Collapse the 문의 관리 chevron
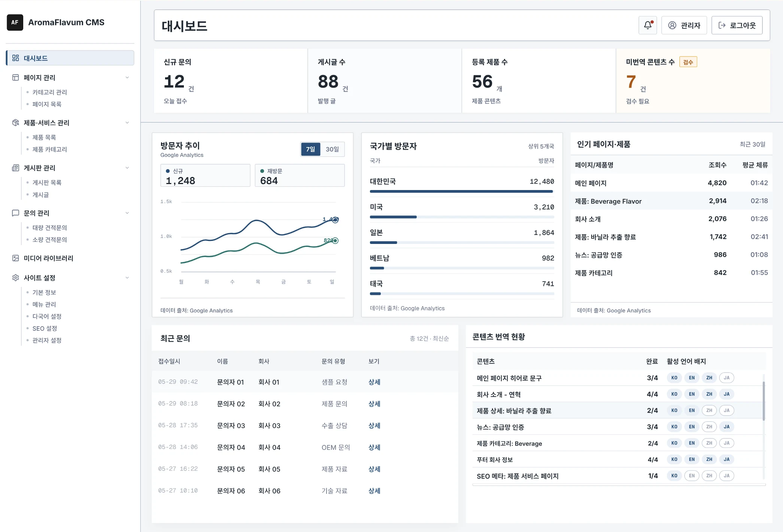783x532 pixels. pyautogui.click(x=127, y=213)
